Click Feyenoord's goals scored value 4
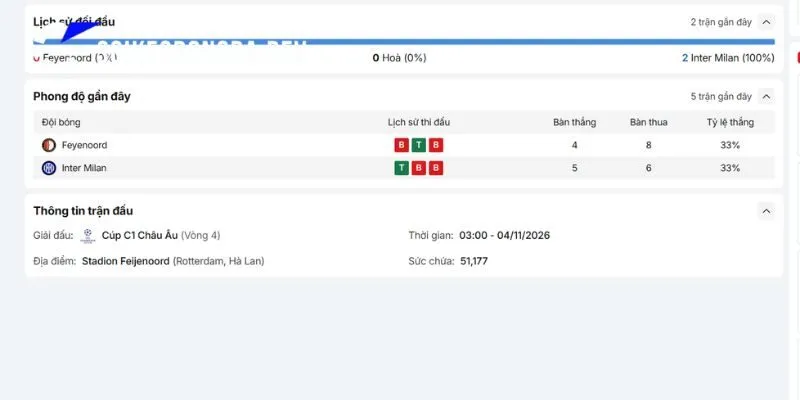 (574, 145)
